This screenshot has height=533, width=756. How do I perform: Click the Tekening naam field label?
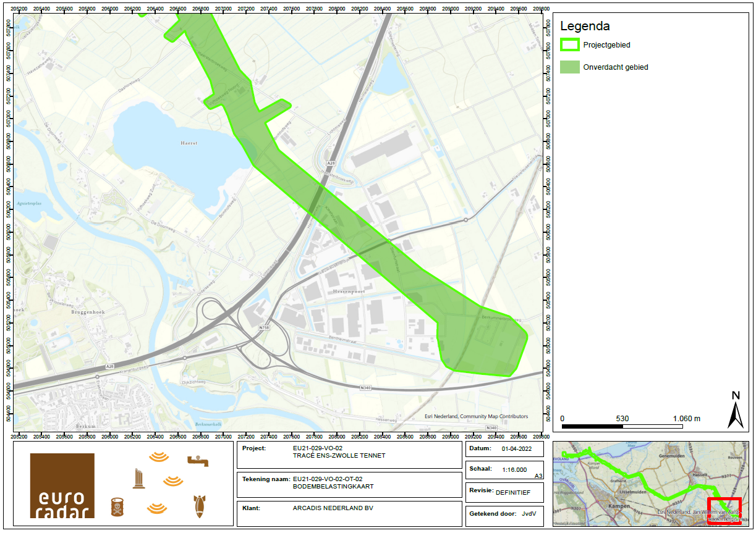pos(266,479)
